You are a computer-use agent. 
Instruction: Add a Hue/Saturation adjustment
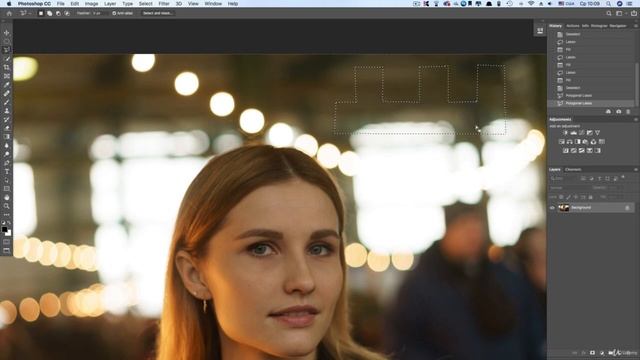point(562,142)
